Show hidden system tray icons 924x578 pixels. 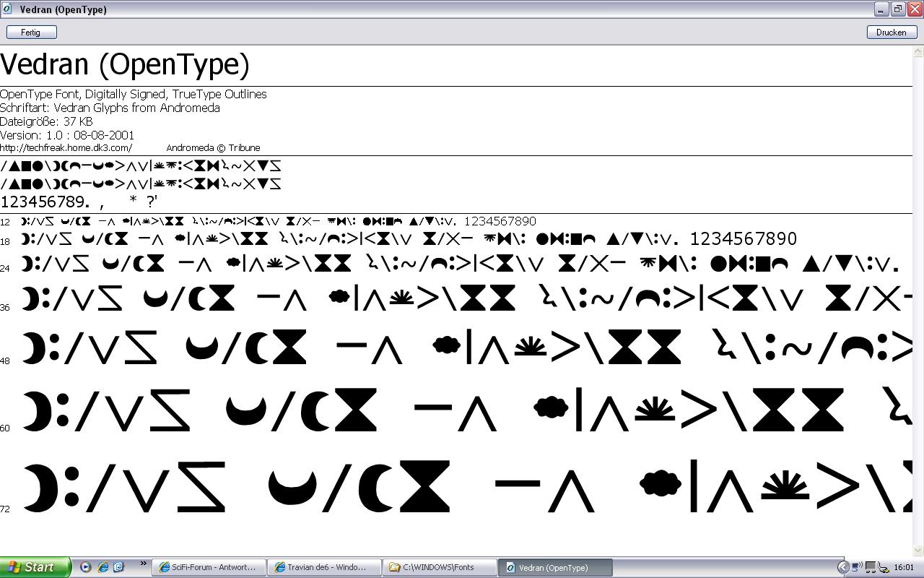pos(842,567)
